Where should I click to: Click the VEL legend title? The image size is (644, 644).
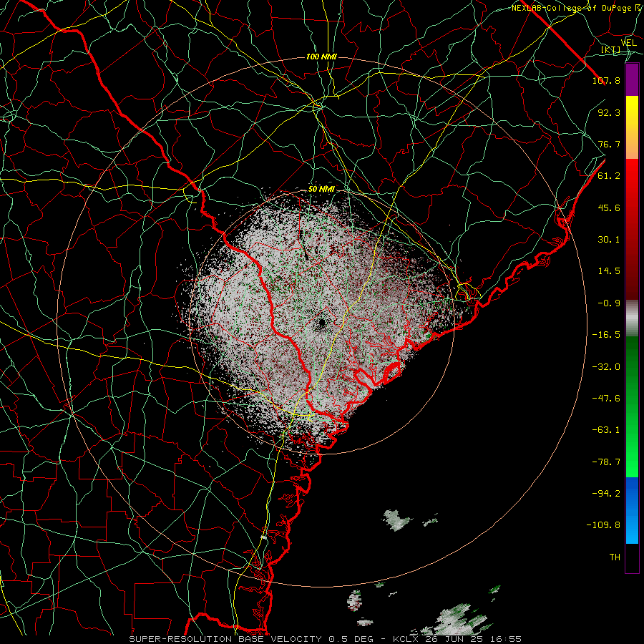point(628,43)
